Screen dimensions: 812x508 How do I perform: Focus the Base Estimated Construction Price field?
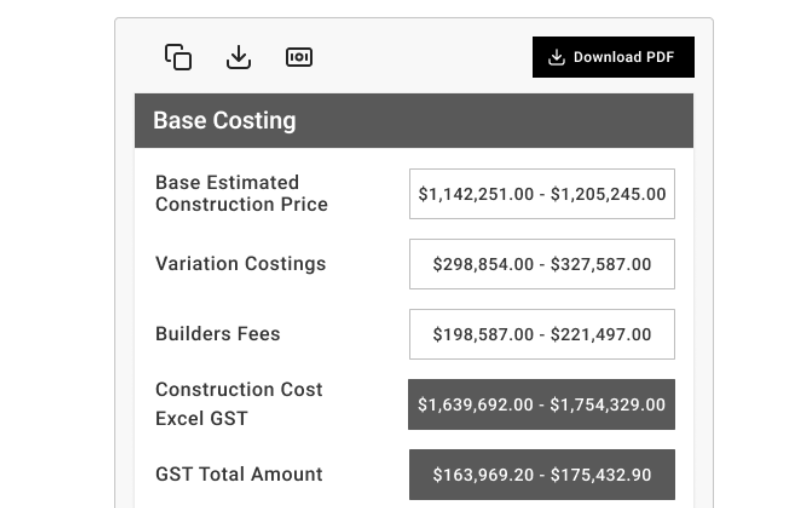542,194
